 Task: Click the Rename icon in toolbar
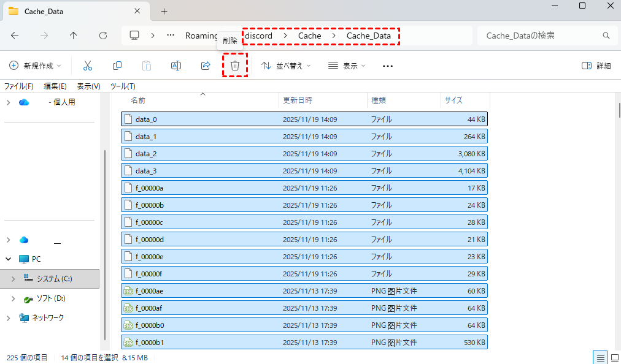(175, 66)
